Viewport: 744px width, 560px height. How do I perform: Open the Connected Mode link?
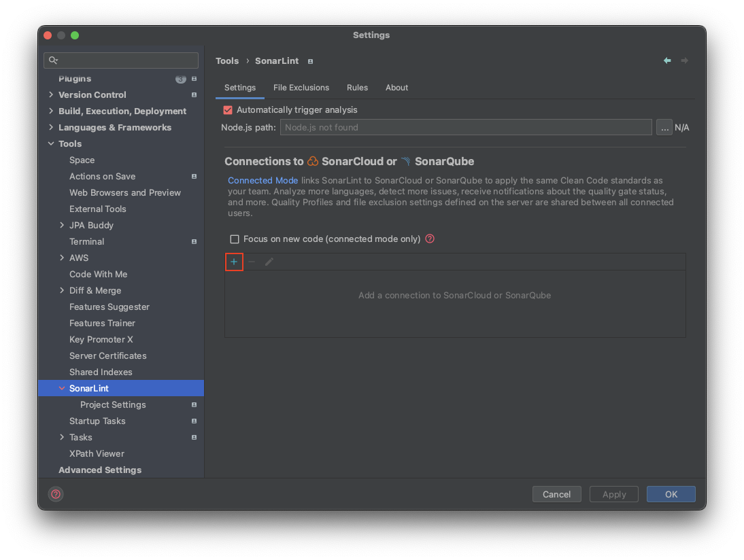click(x=263, y=181)
